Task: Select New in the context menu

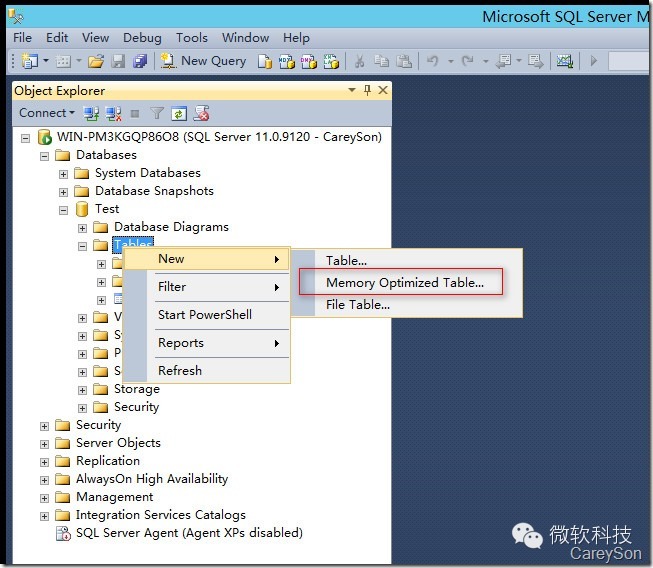Action: tap(207, 259)
